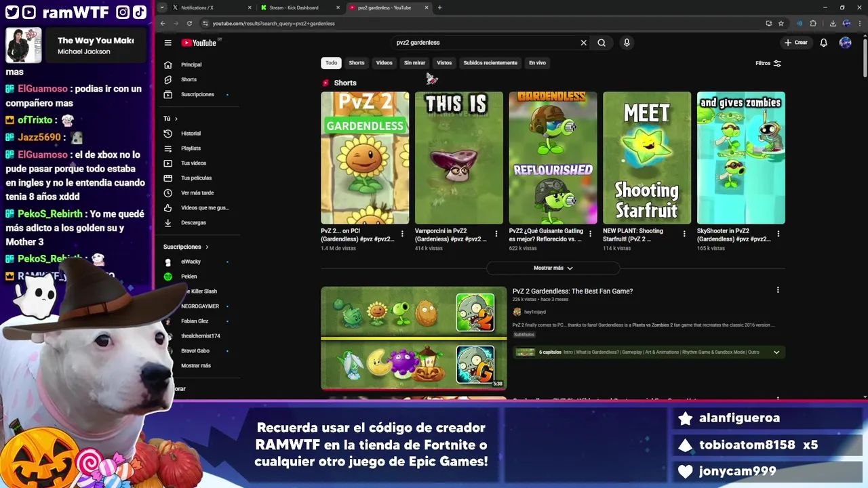868x488 pixels.
Task: Click the Crear button
Action: click(x=796, y=43)
